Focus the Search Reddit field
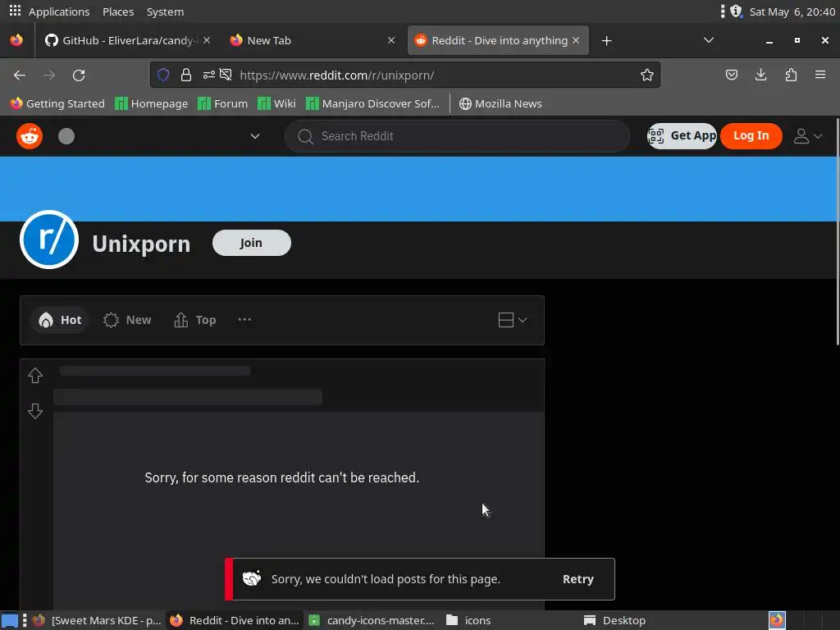This screenshot has height=630, width=840. 457,136
